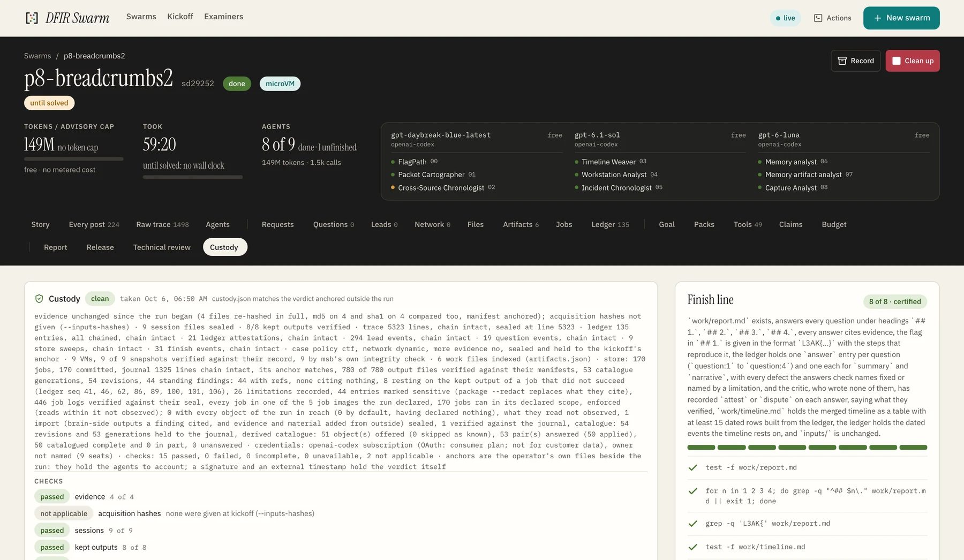The width and height of the screenshot is (964, 560).
Task: Click the '8 of 8 · certified' badge
Action: (895, 301)
